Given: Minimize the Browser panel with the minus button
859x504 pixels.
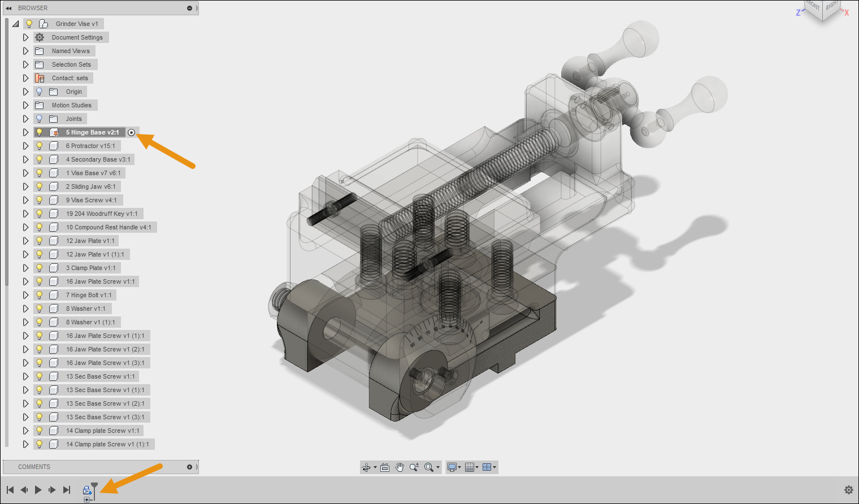Looking at the screenshot, I should (x=189, y=8).
